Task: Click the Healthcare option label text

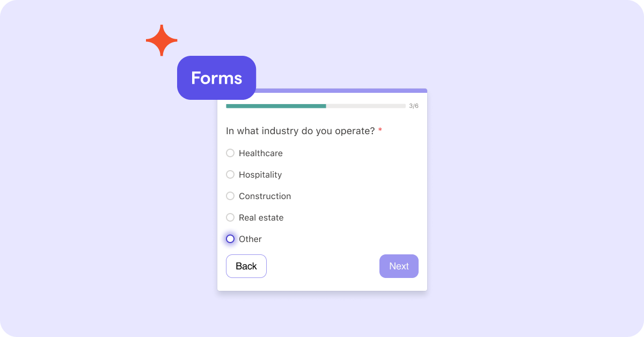Action: pyautogui.click(x=261, y=153)
